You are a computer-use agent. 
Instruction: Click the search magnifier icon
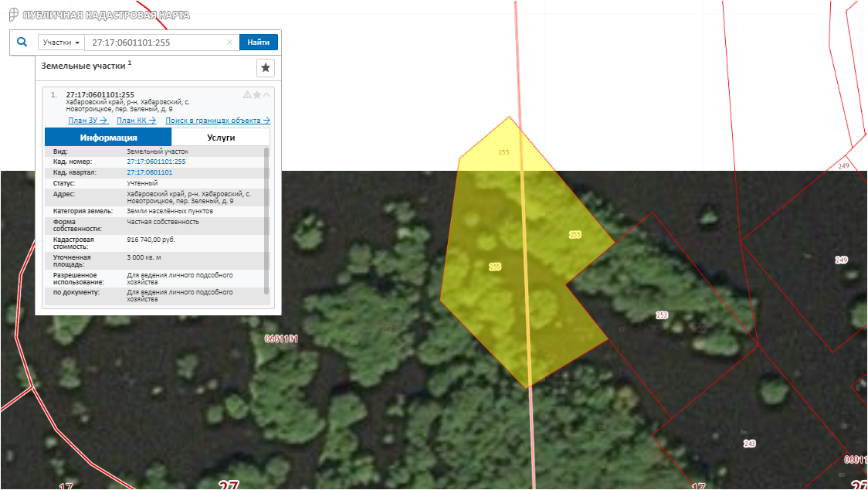22,43
